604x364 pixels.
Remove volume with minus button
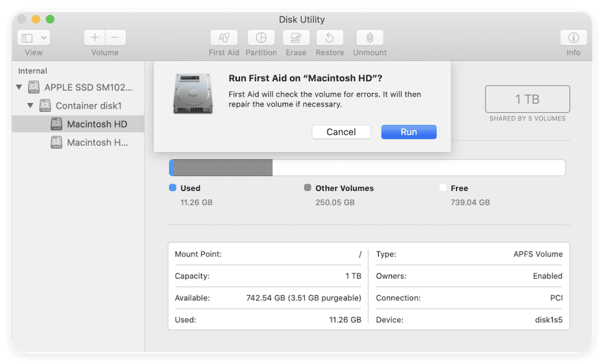(x=115, y=37)
